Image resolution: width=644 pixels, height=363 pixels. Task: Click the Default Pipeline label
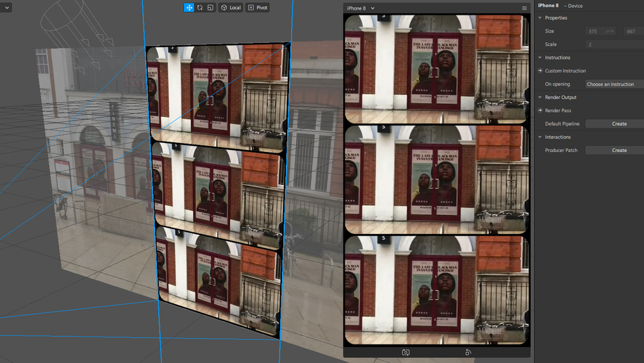(562, 124)
